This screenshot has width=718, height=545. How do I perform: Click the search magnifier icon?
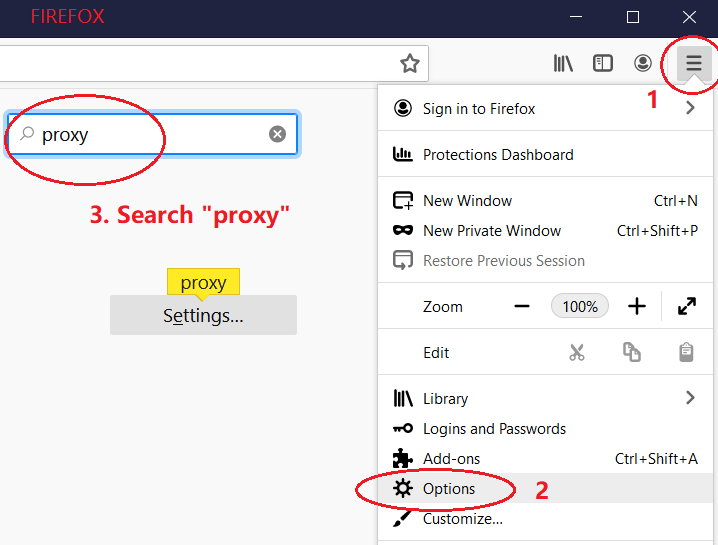[27, 134]
